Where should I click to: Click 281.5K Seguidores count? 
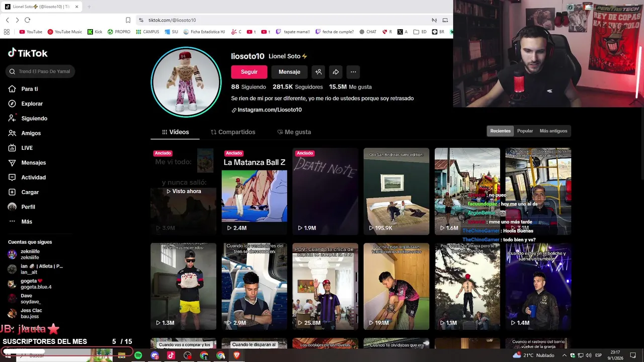coord(298,86)
